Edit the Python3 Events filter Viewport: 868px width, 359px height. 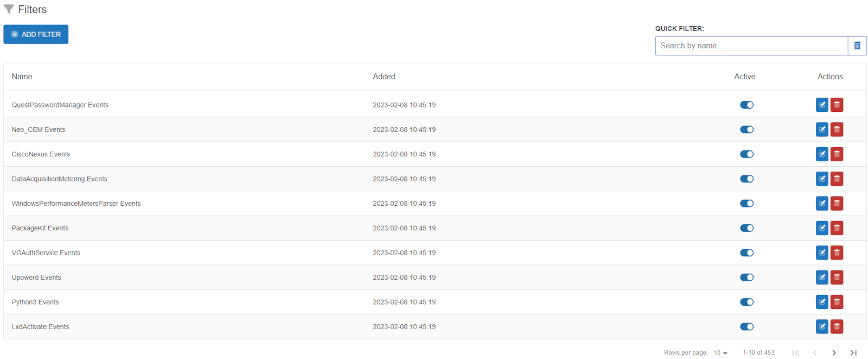[822, 302]
